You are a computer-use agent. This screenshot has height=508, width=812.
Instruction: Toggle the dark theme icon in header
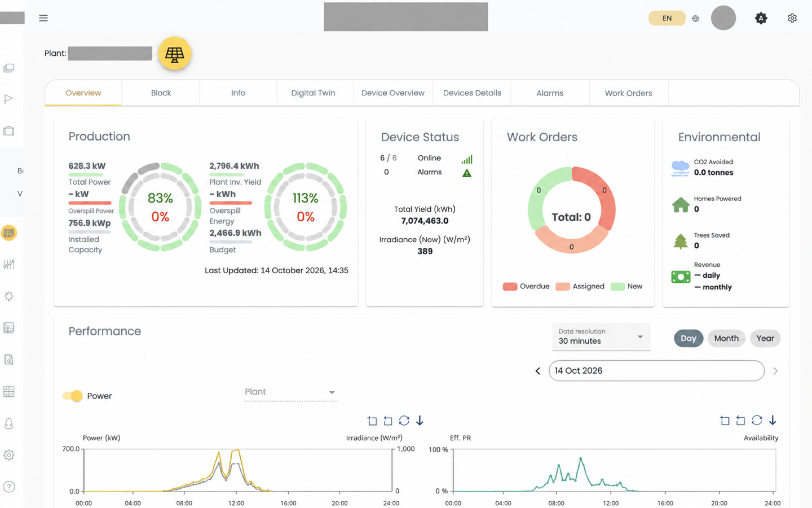tap(761, 18)
